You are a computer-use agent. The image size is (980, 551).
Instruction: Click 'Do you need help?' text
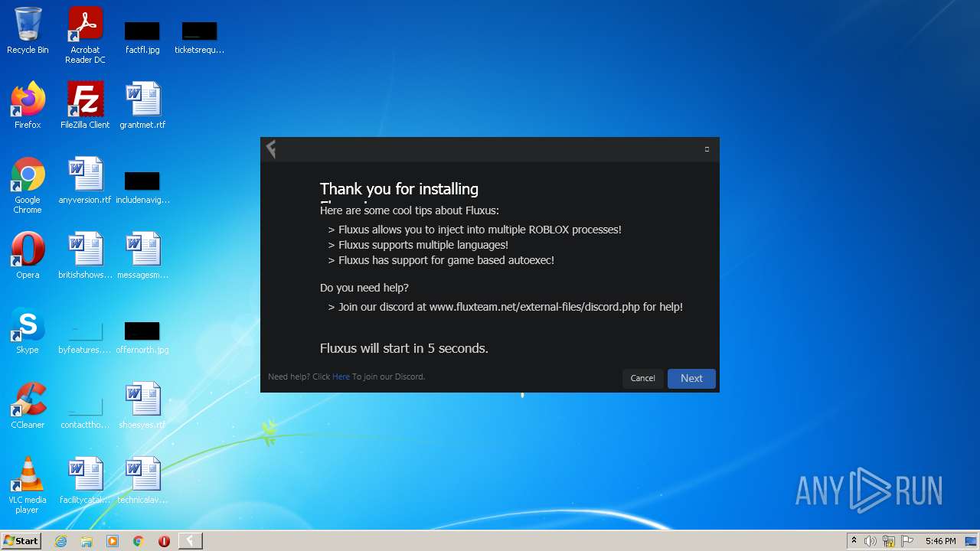coord(364,288)
